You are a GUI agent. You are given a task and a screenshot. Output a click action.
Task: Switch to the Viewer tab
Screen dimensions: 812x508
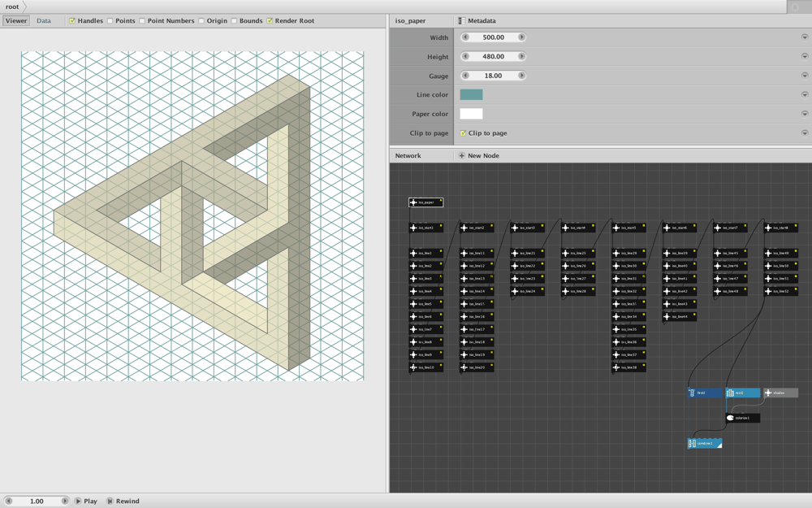pyautogui.click(x=16, y=21)
